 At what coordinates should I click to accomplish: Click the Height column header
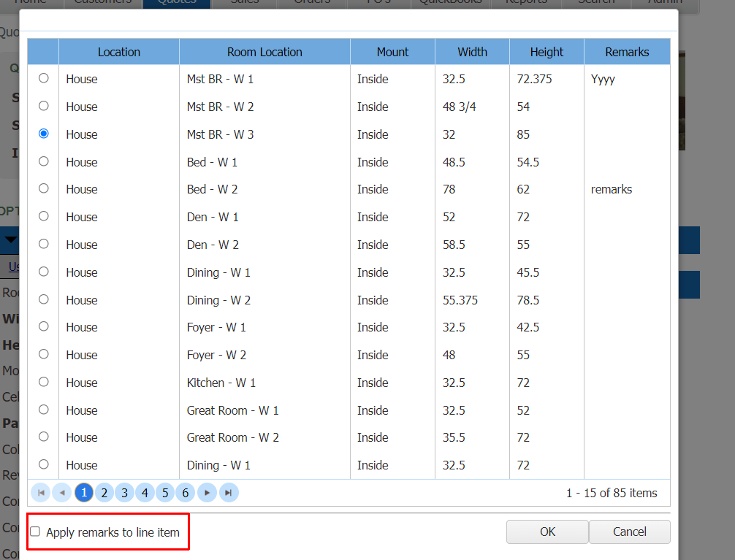pos(547,52)
